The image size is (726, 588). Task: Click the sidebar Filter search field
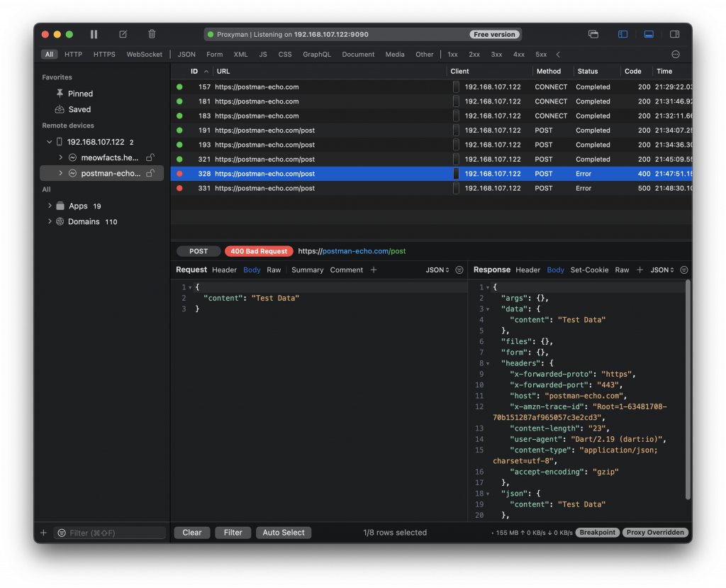click(x=110, y=533)
